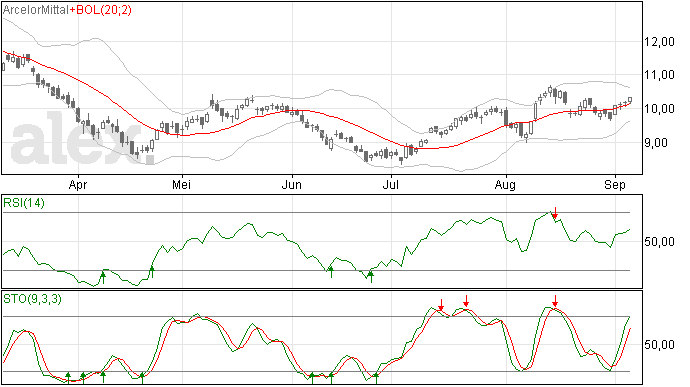Click the middle red sell arrow in STO panel
The width and height of the screenshot is (690, 387).
(466, 301)
